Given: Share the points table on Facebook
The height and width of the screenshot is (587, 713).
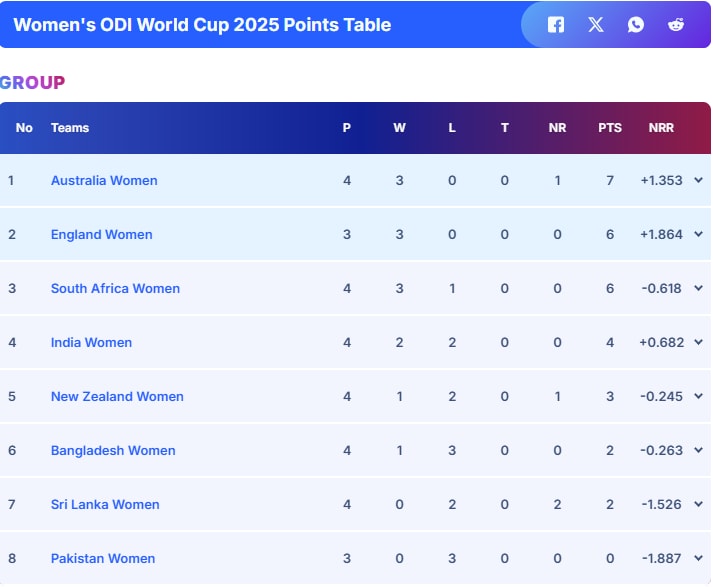Looking at the screenshot, I should 556,25.
